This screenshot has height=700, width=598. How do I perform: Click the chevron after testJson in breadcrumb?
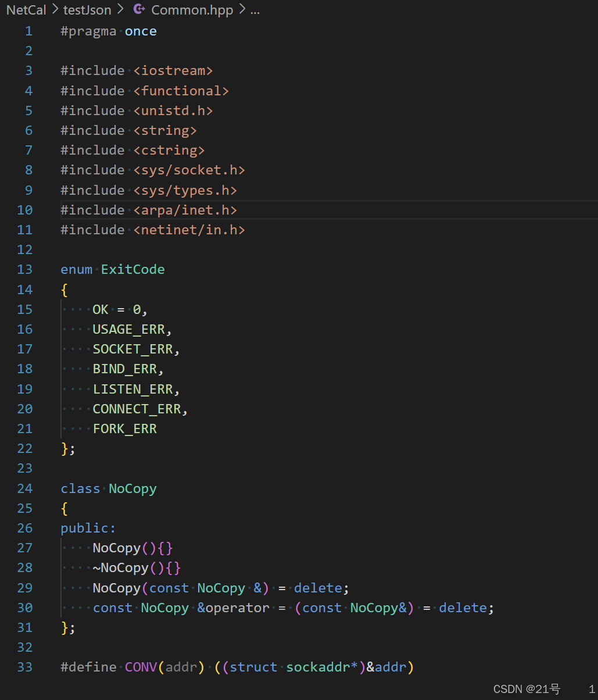120,10
